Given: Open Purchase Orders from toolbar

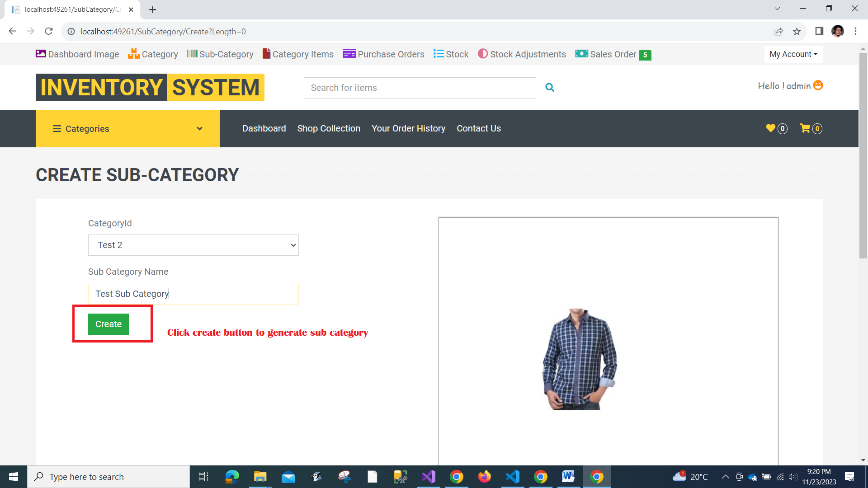Looking at the screenshot, I should pos(383,54).
